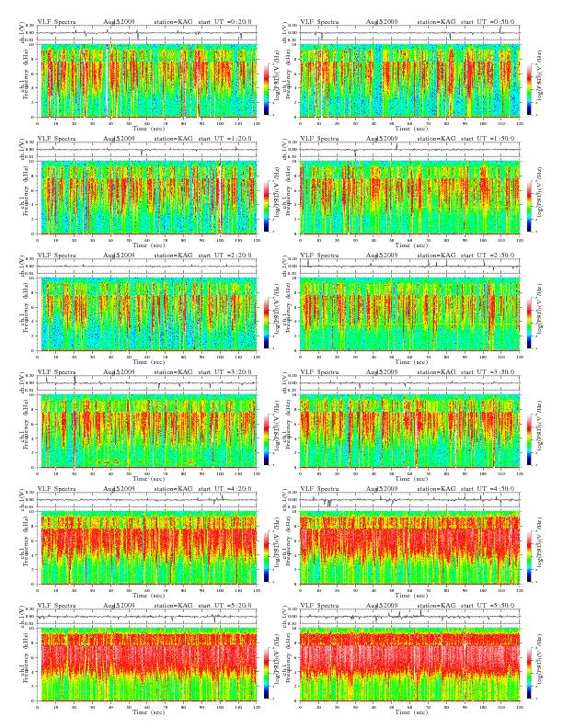This screenshot has width=563, height=728.
Task: Click the PSD color scale of the 0:50:0 panel
Action: point(529,89)
